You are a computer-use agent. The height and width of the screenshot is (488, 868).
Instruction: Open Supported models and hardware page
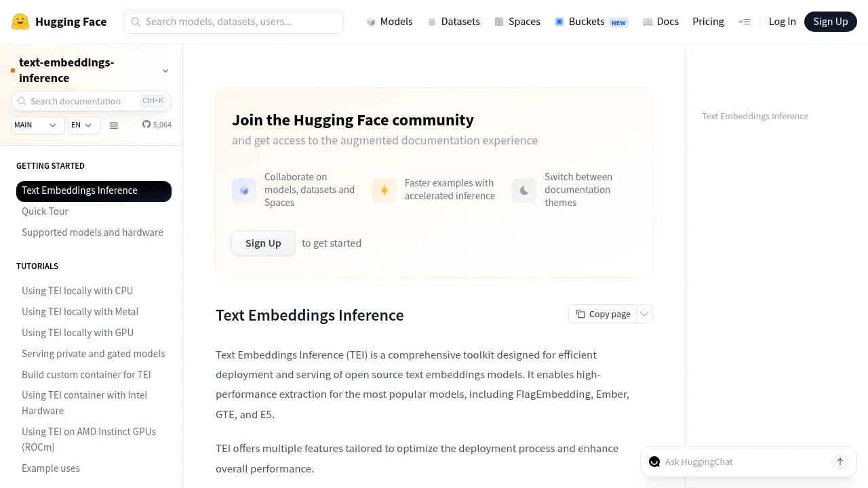click(x=92, y=232)
